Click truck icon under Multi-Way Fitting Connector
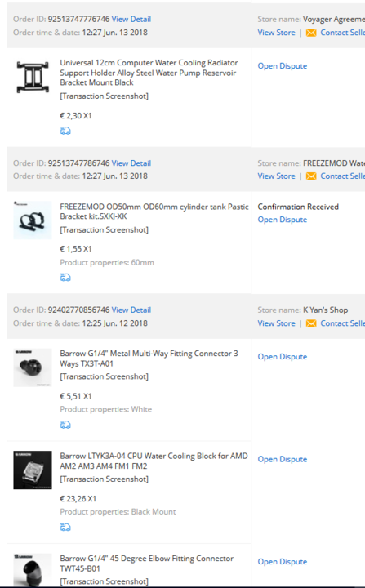The image size is (365, 588). [x=65, y=425]
